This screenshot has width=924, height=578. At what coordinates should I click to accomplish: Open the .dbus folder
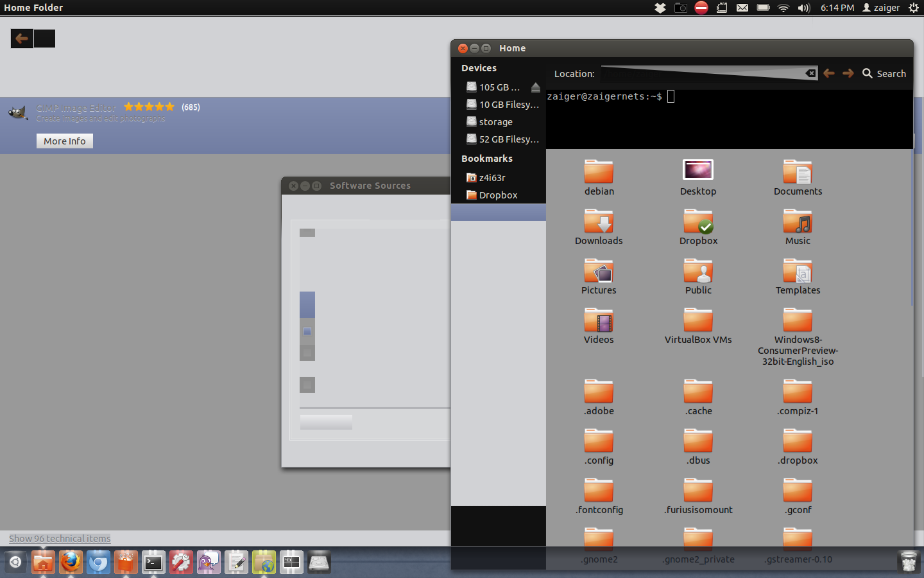tap(698, 447)
